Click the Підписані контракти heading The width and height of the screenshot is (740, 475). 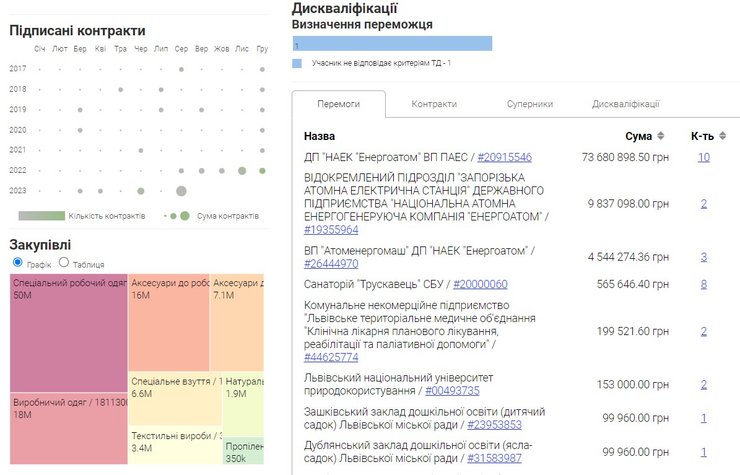77,31
